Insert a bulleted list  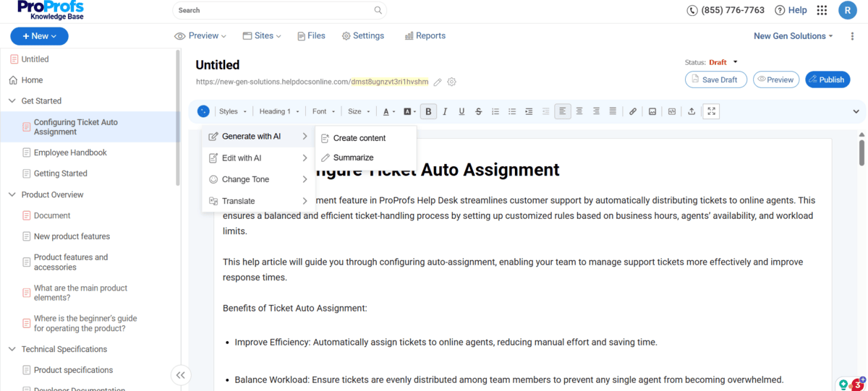click(512, 111)
